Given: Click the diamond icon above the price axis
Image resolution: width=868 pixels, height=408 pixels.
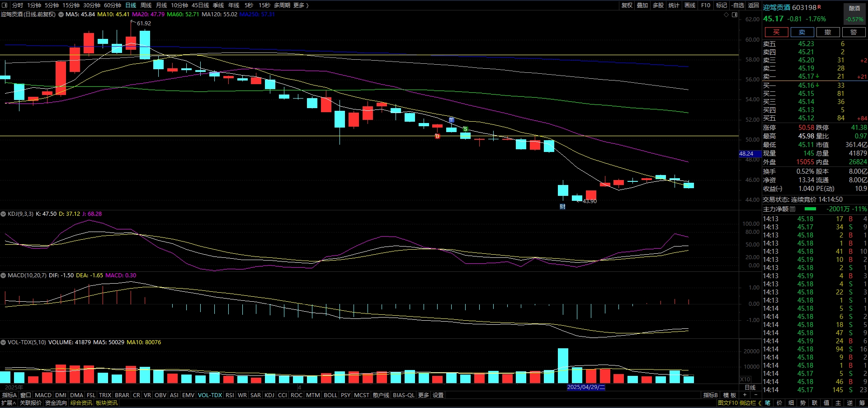Looking at the screenshot, I should coord(726,14).
